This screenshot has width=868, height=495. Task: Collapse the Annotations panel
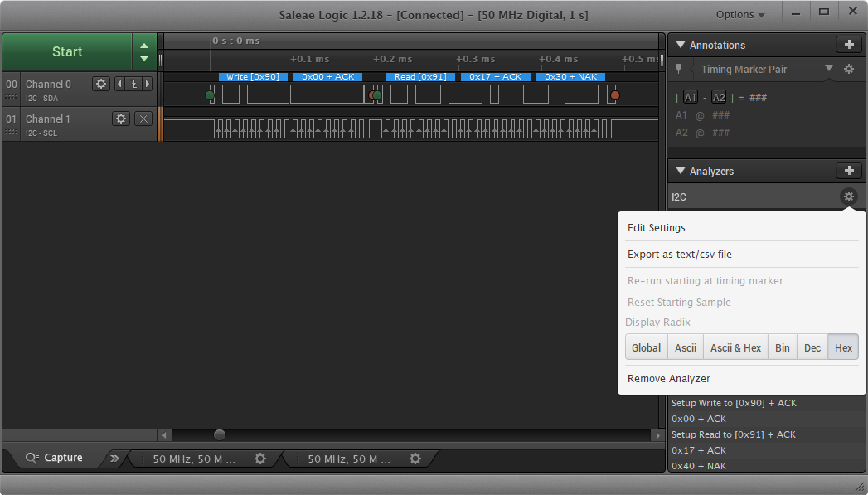point(681,45)
